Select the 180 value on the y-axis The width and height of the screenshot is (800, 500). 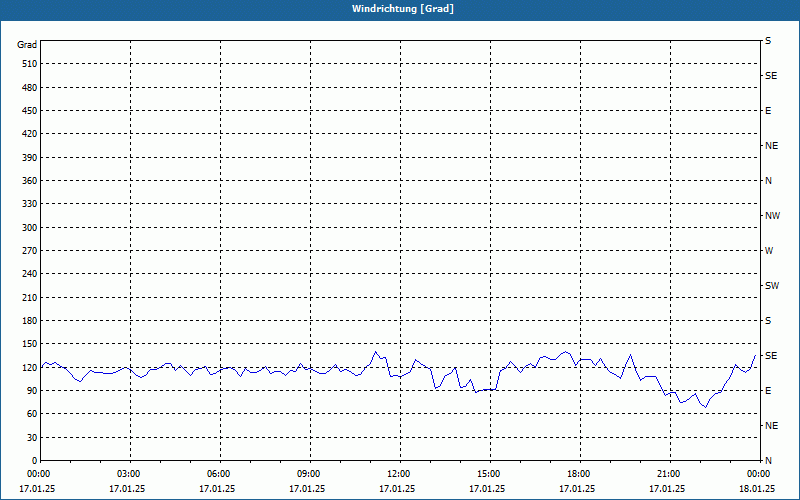coord(30,321)
